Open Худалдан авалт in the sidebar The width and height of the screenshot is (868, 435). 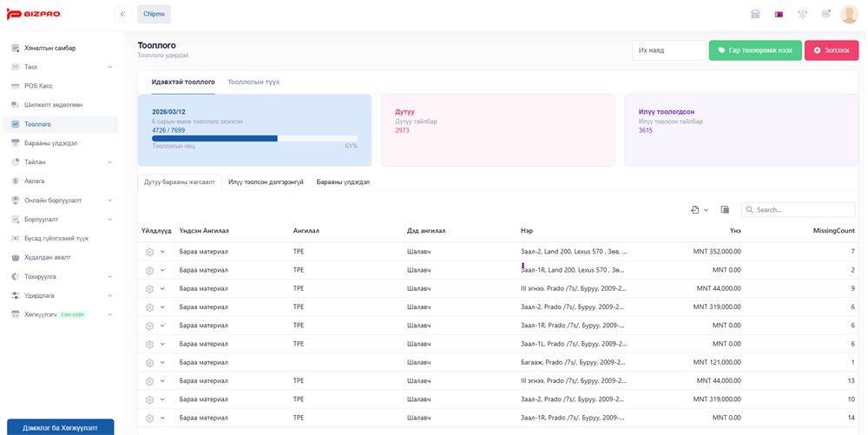[61, 257]
